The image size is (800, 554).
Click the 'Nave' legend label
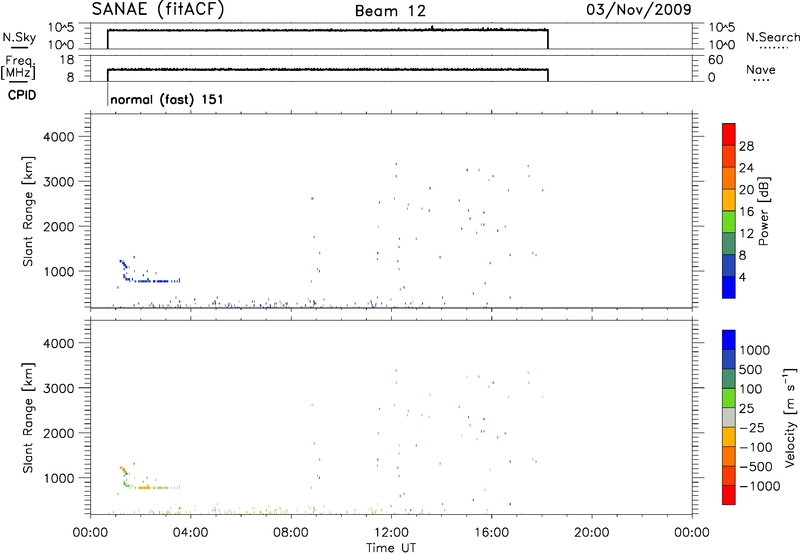tap(761, 70)
